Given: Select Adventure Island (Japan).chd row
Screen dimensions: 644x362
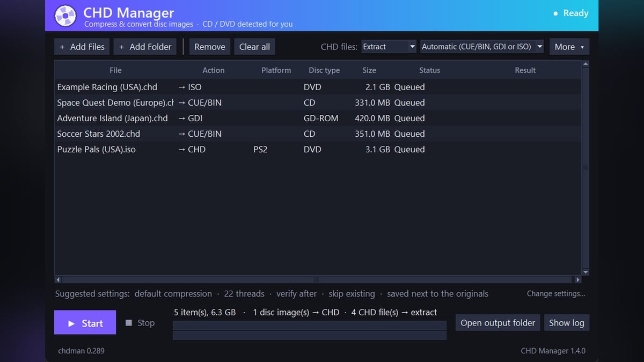Looking at the screenshot, I should tap(318, 118).
